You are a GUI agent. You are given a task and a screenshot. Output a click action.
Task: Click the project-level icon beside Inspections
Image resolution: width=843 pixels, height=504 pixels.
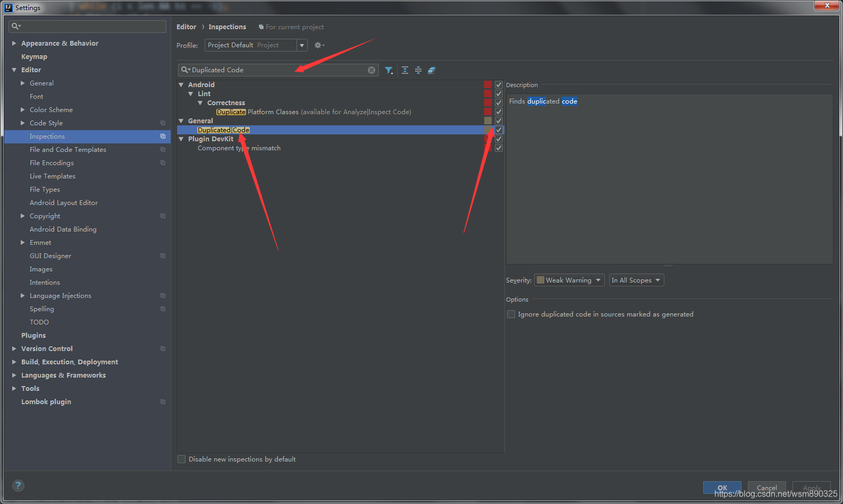163,136
